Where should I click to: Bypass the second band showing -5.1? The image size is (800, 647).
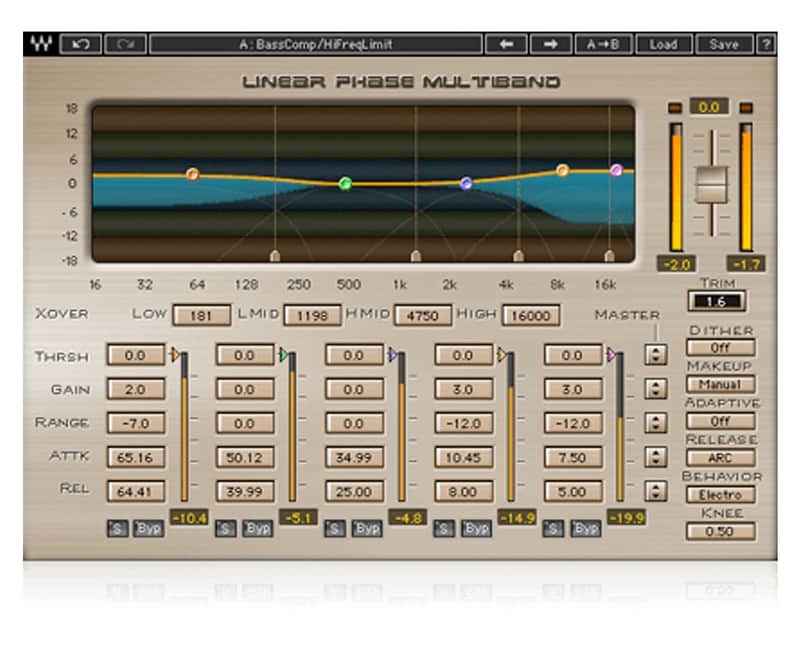pos(258,529)
